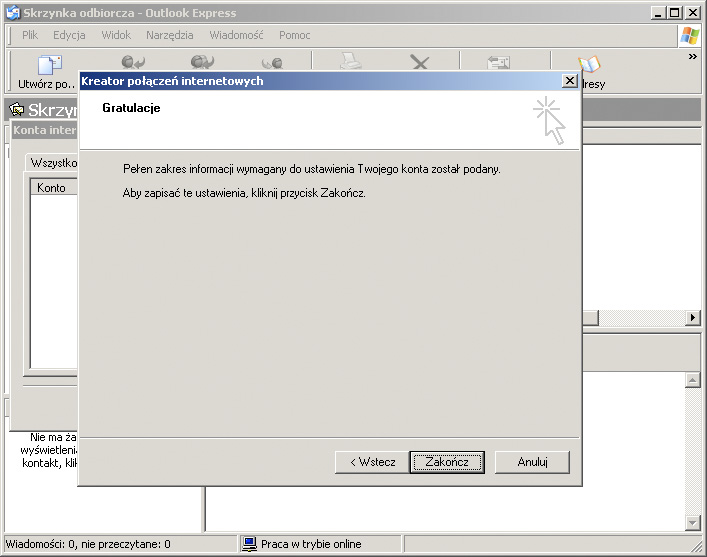707x557 pixels.
Task: Click the Send/Receive toolbar icon
Action: click(498, 62)
